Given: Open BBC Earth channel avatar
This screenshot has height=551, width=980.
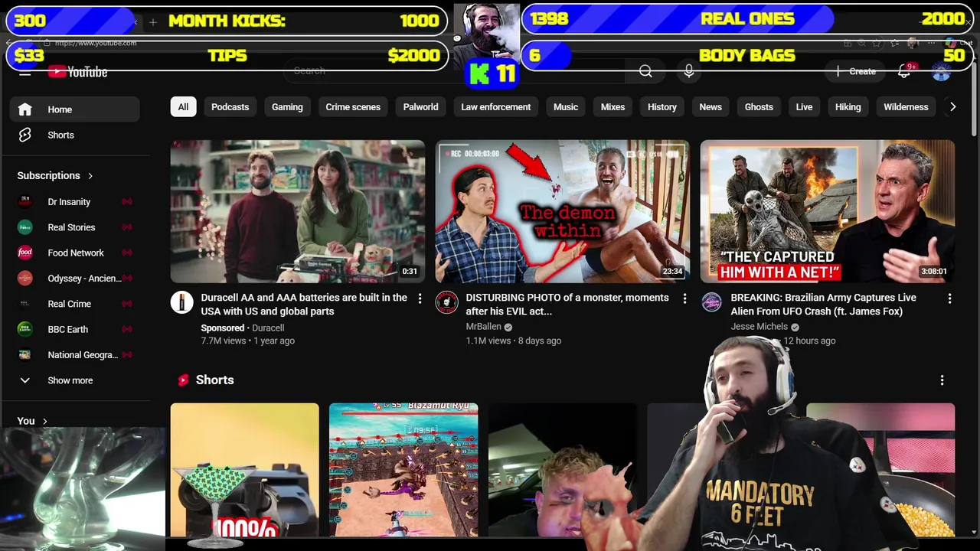Looking at the screenshot, I should 25,329.
